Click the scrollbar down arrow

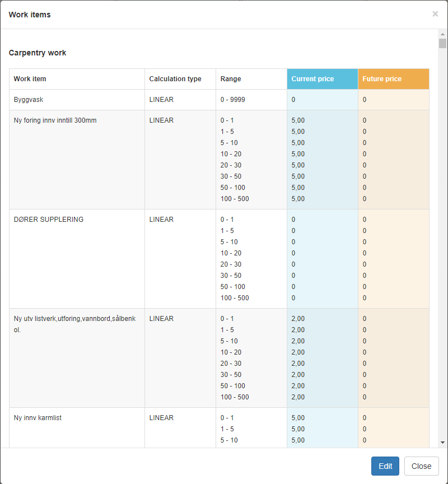tap(442, 442)
